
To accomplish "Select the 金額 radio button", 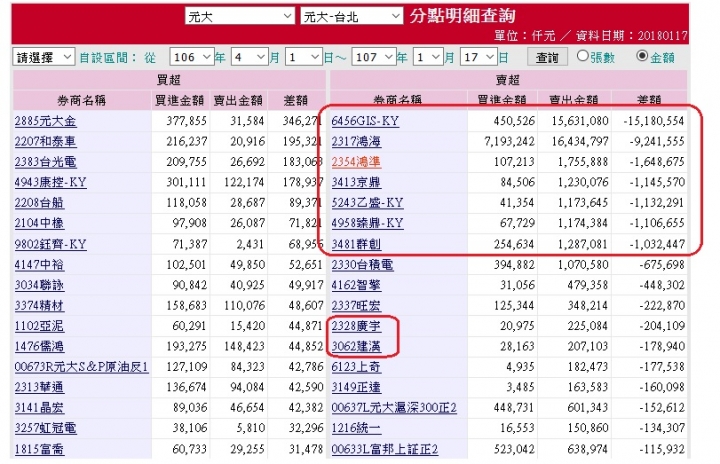I will click(642, 56).
